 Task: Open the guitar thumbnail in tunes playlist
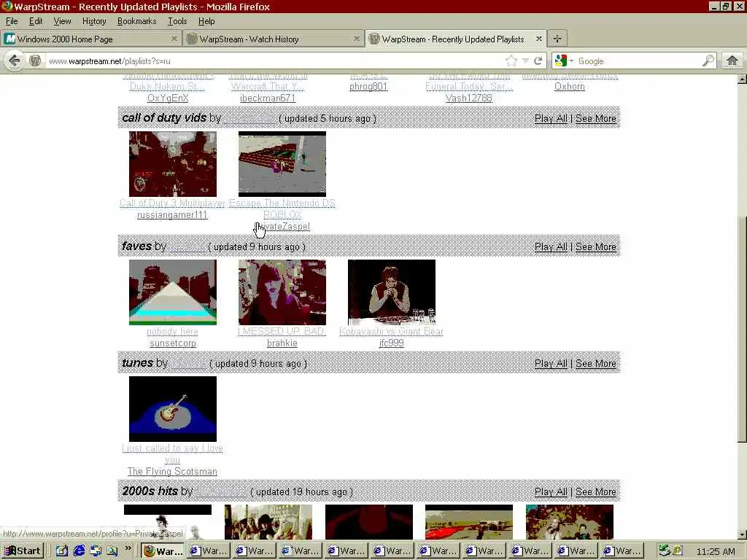click(x=172, y=409)
